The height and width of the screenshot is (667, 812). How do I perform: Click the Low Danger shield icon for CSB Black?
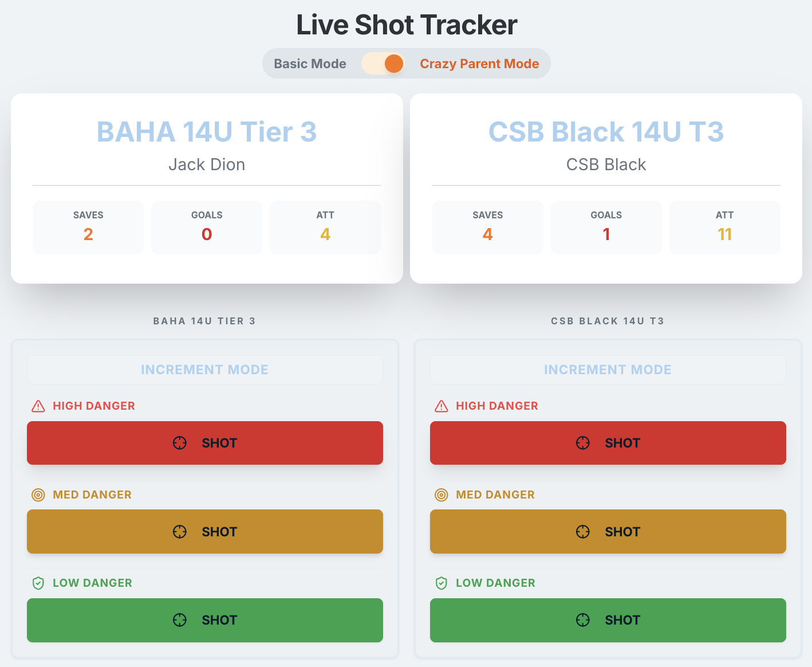(x=441, y=583)
